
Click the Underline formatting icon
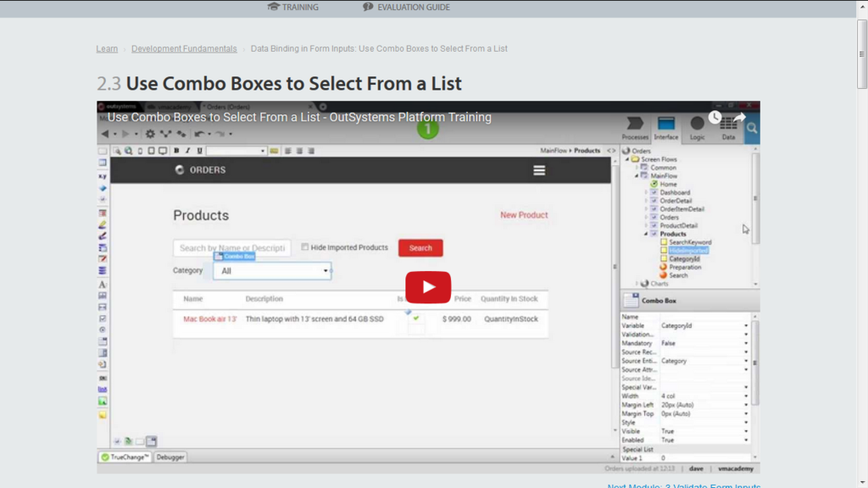(x=199, y=151)
